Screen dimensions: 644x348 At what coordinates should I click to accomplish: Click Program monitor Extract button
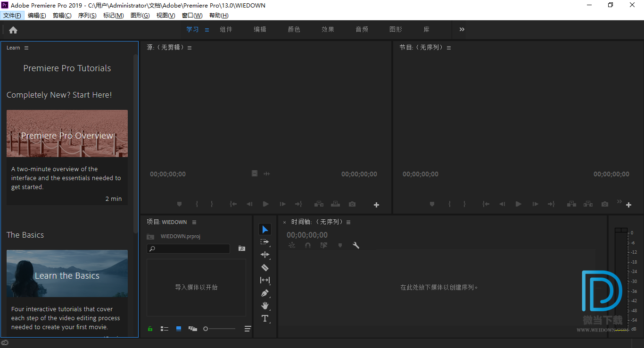tap(588, 204)
